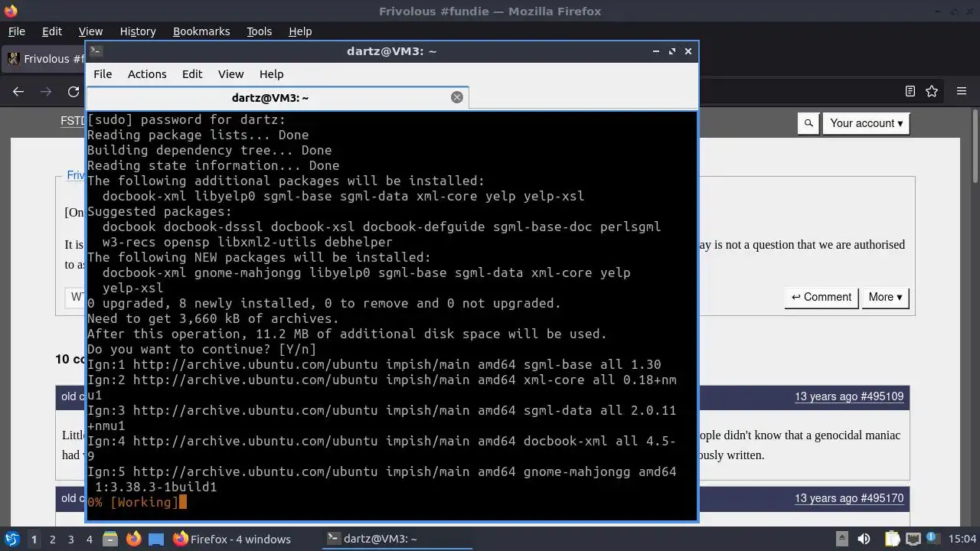Image resolution: width=980 pixels, height=551 pixels.
Task: Click the forward navigation arrow in Firefox
Action: (x=46, y=91)
